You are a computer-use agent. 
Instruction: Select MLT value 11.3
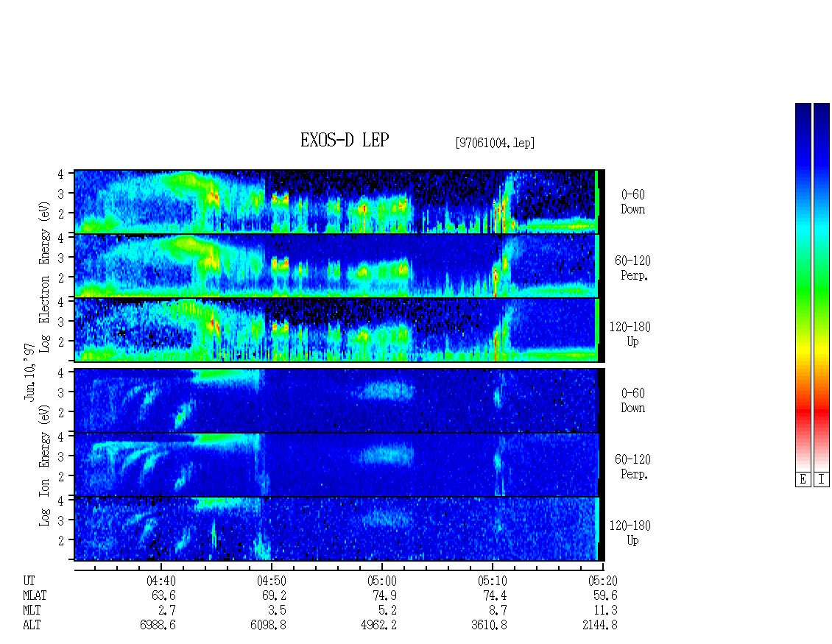[605, 611]
